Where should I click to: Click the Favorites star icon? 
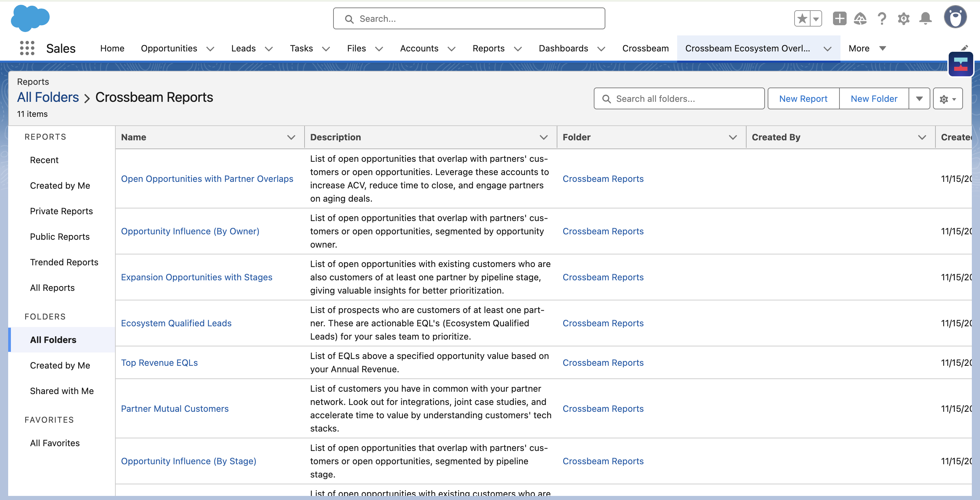tap(802, 19)
